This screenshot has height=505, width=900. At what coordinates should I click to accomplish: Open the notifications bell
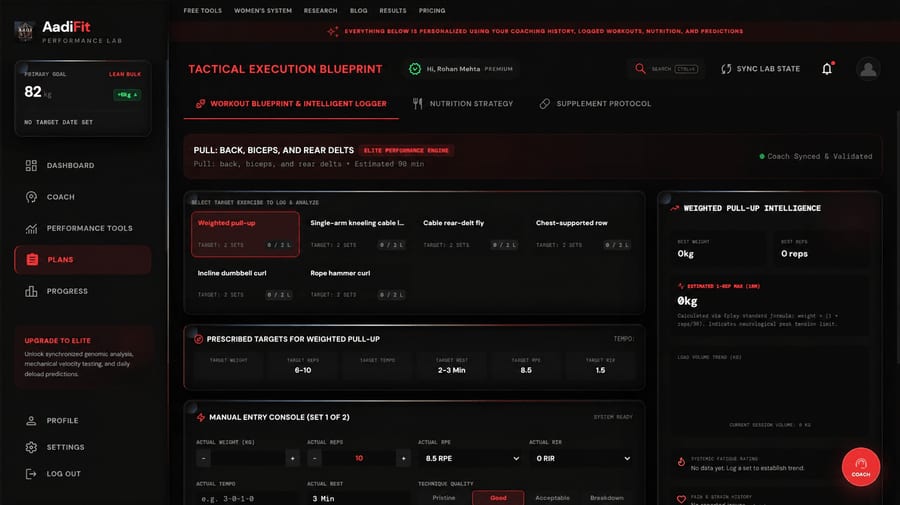pos(827,69)
